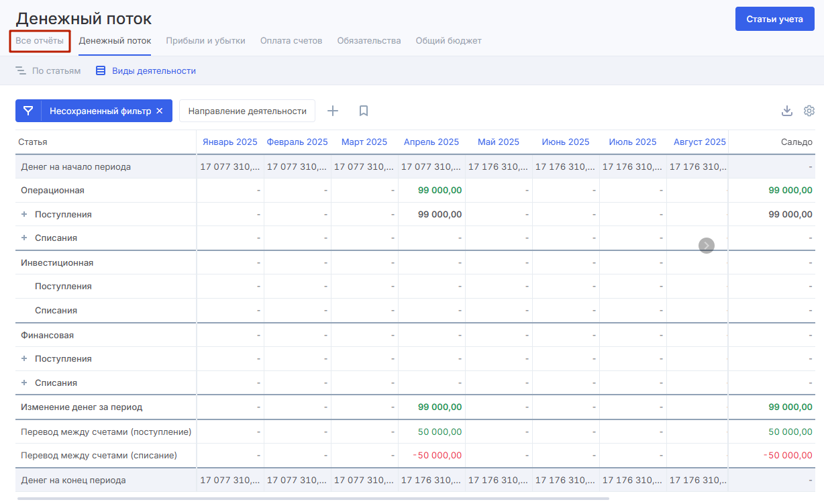The width and height of the screenshot is (824, 504).
Task: Click Списания under Инвестиционная
Action: click(x=56, y=311)
